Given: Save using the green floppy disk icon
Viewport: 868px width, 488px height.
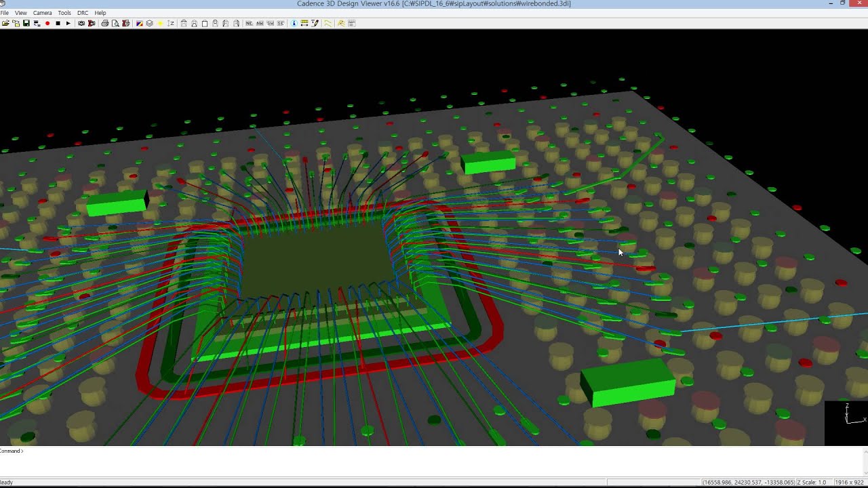Looking at the screenshot, I should coord(26,23).
